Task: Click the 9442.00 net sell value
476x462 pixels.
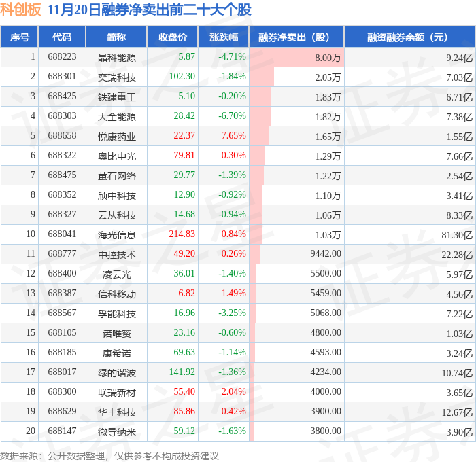Action: 326,254
